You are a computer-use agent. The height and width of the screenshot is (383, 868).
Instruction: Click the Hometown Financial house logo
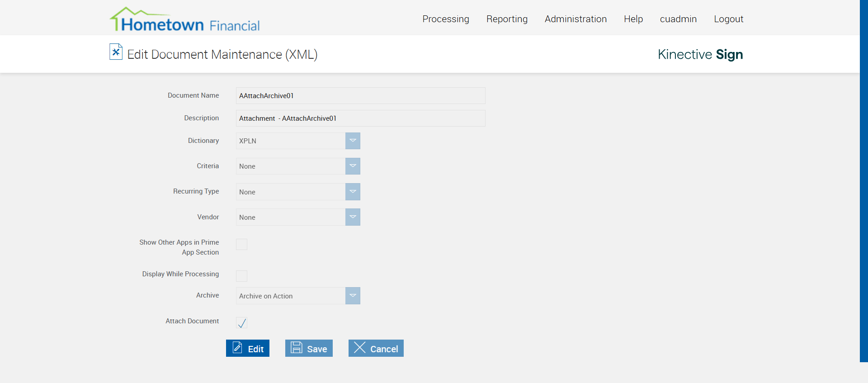tap(184, 20)
